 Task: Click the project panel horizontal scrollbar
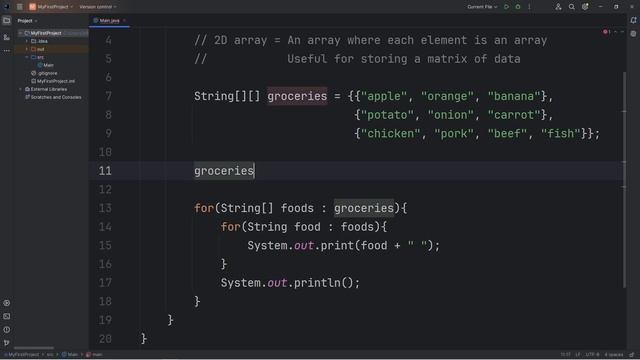(x=34, y=348)
